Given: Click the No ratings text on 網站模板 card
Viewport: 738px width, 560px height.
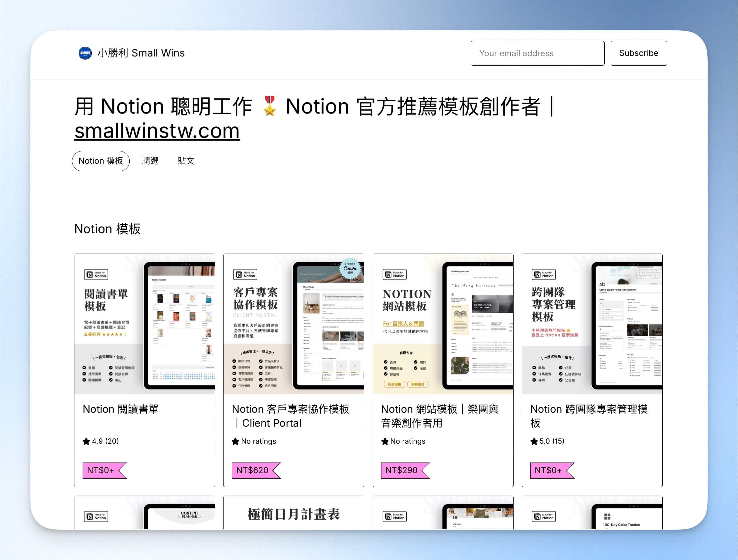Looking at the screenshot, I should point(408,441).
